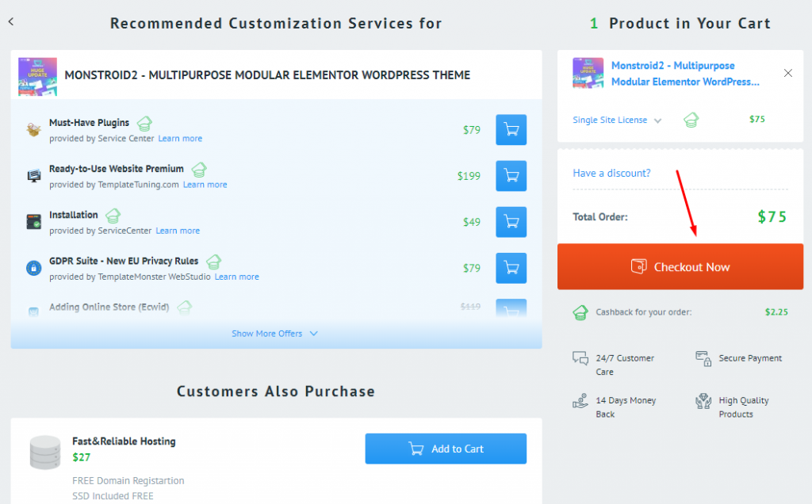Click the 24/7 Customer Care label
This screenshot has width=812, height=504.
[x=625, y=365]
